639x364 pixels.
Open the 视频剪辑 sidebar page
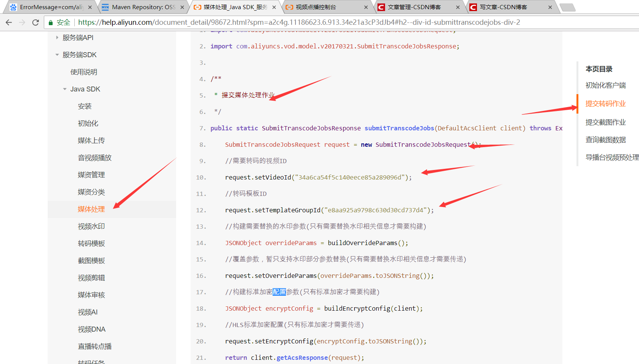91,278
